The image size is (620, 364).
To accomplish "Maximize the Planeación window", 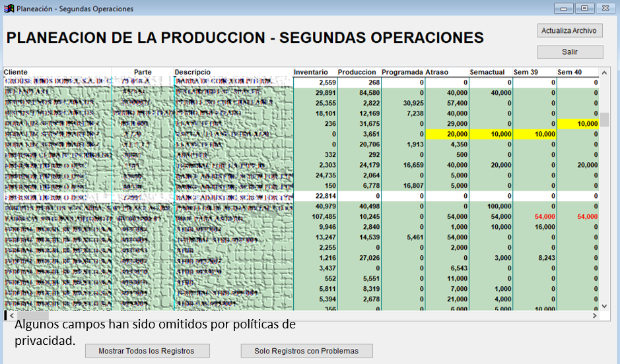I will [584, 9].
